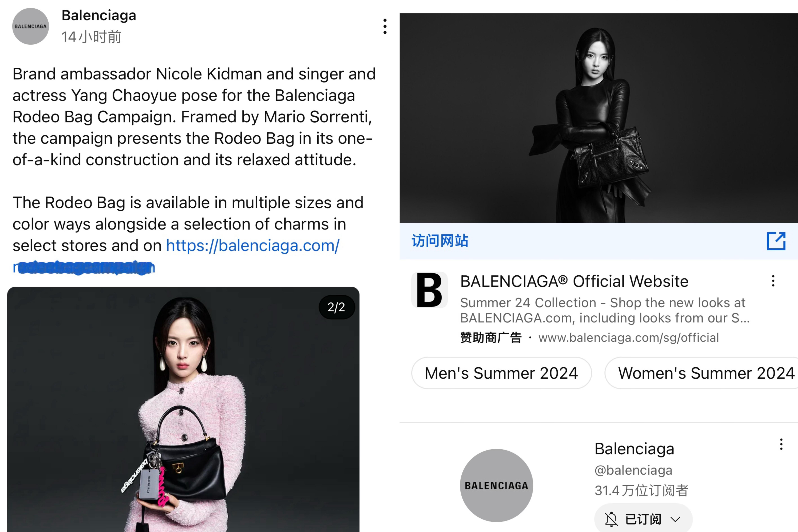798x532 pixels.
Task: Click the large Balenciaga channel avatar
Action: point(496,486)
